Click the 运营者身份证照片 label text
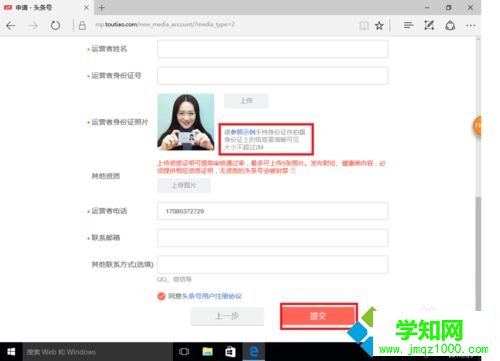Viewport: 500px width, 361px height. tap(120, 122)
